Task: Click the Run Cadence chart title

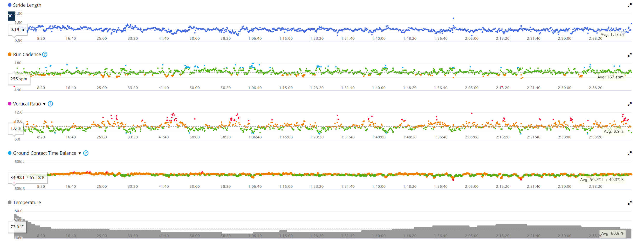Action: [x=27, y=55]
